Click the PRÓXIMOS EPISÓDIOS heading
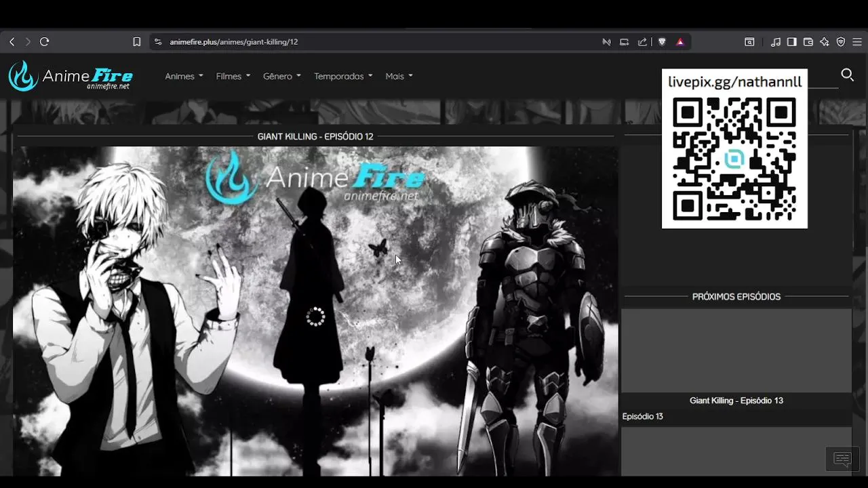 [736, 296]
